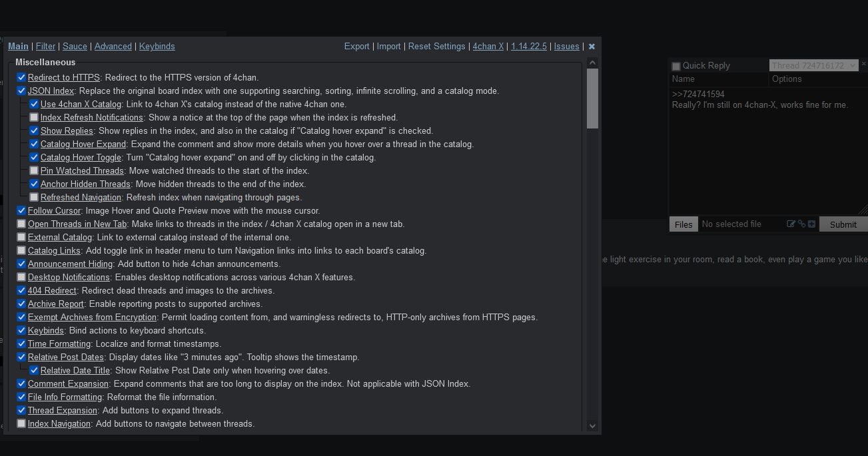Image resolution: width=868 pixels, height=456 pixels.
Task: Uncheck Announcement Hiding checkbox
Action: point(21,264)
